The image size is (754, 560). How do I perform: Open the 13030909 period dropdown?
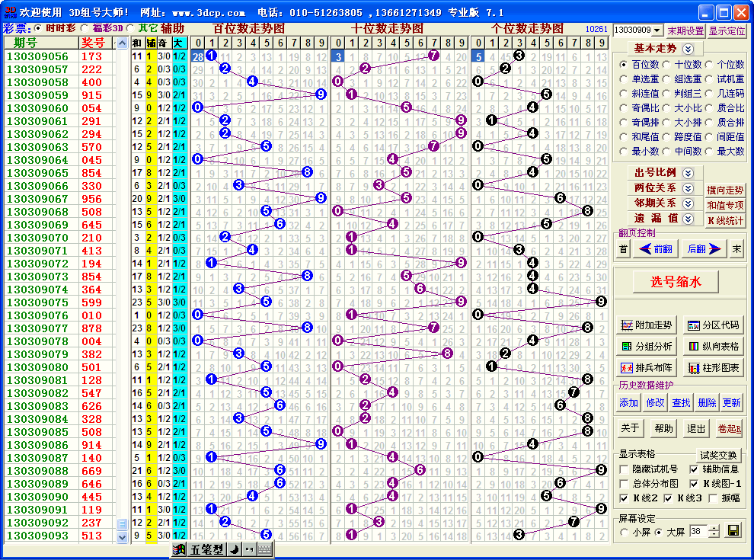(x=657, y=30)
